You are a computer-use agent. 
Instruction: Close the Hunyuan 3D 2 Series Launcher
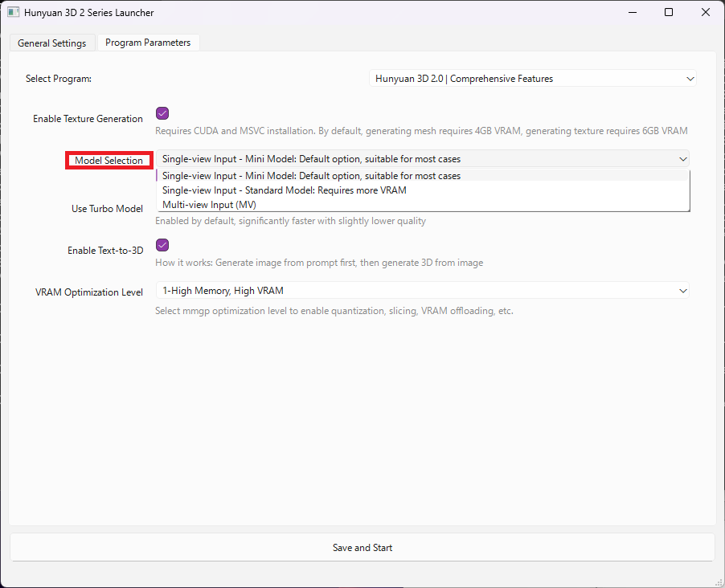coord(705,13)
